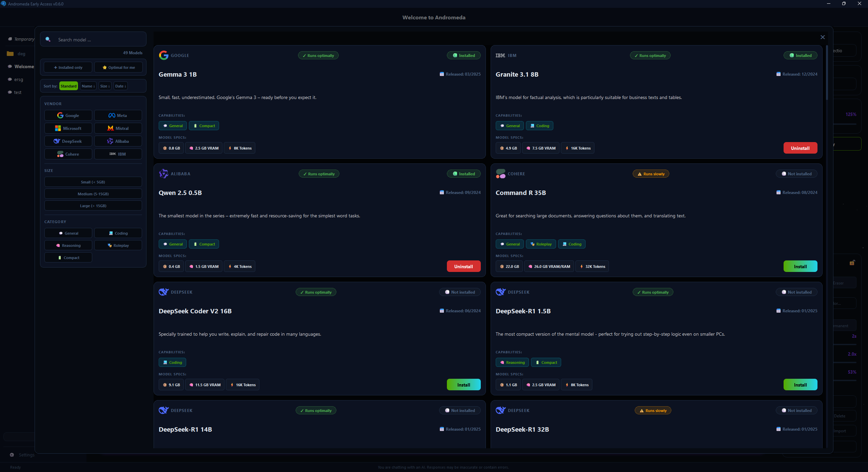868x472 pixels.
Task: Sort models by Size
Action: tap(105, 86)
